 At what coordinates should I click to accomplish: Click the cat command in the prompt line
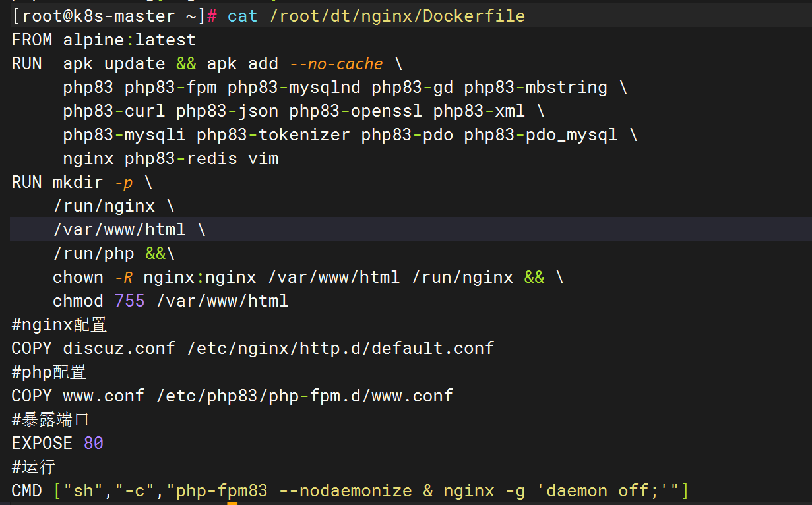coord(243,16)
